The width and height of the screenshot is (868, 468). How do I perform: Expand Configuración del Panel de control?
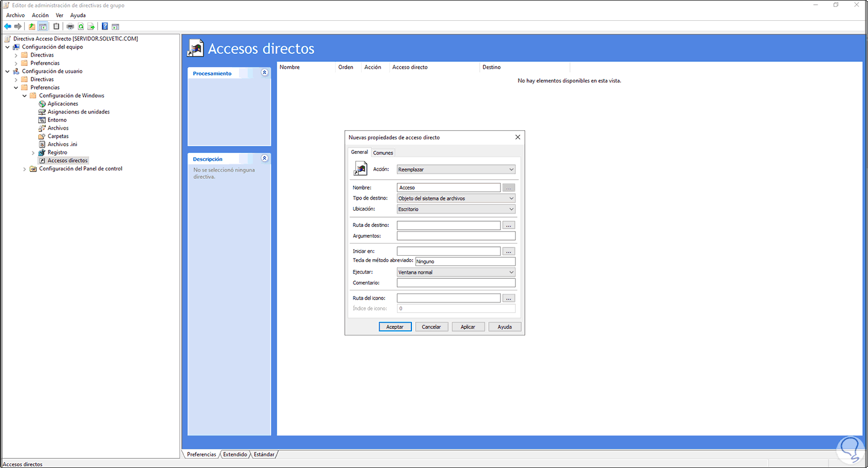(24, 169)
